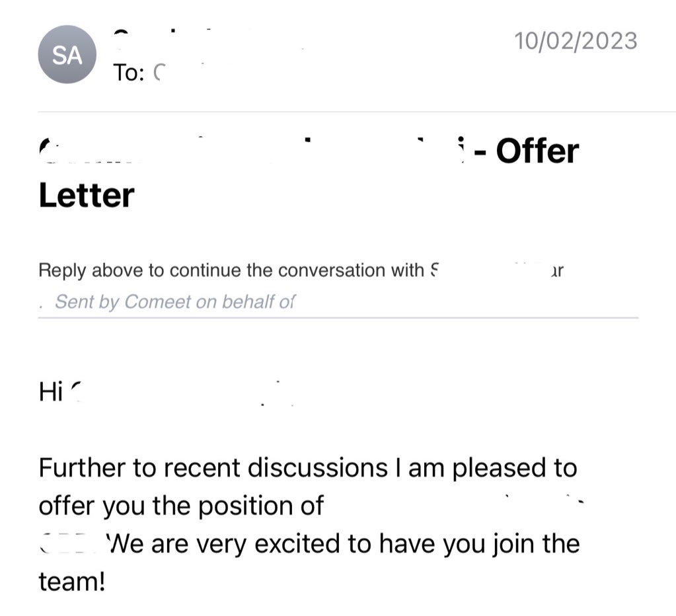Click the word Letter in the subject
676x616 pixels.
[x=87, y=196]
